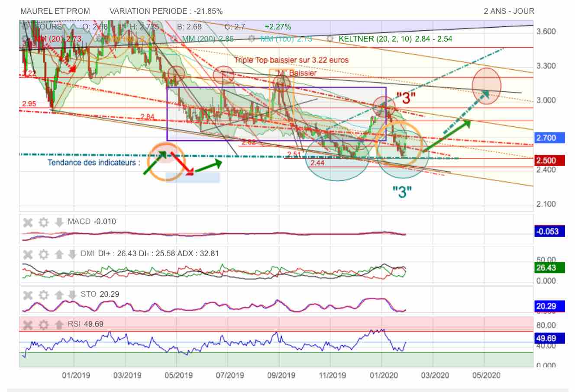Click the 01/2020 date axis label
575x392 pixels.
tap(384, 375)
